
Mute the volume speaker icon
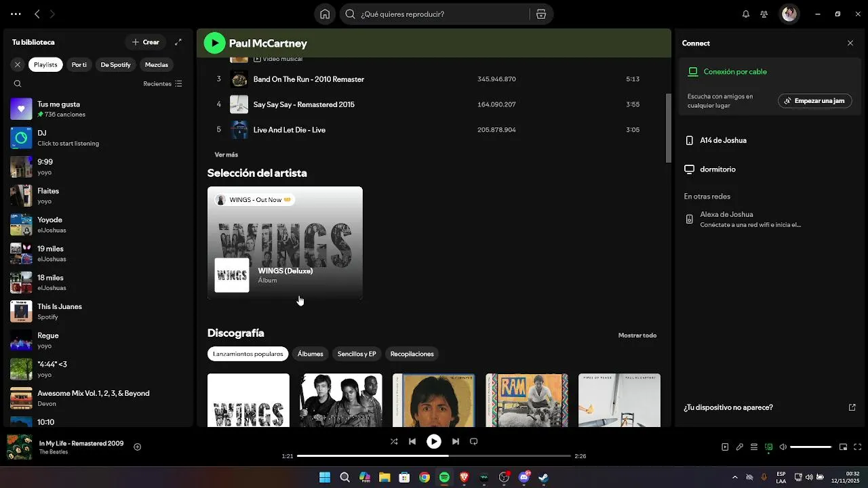pyautogui.click(x=783, y=447)
